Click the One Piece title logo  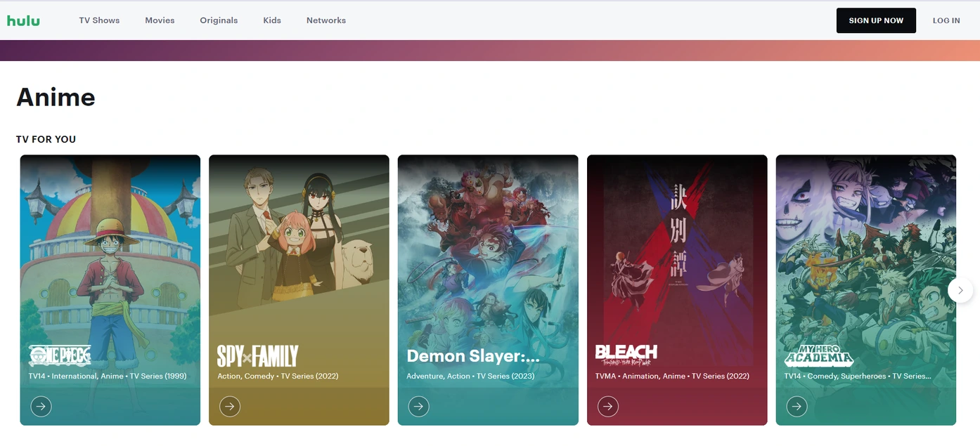60,355
